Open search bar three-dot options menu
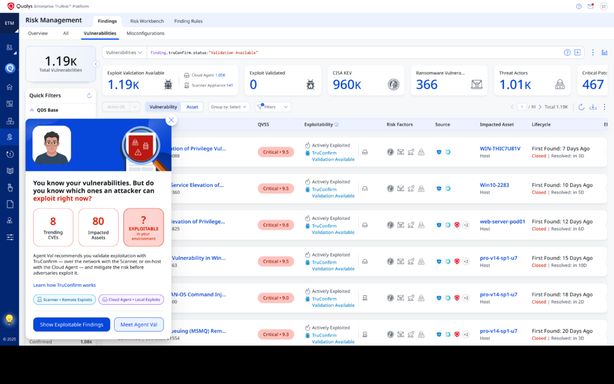Screen dimensions: 614x384 pyautogui.click(x=593, y=52)
